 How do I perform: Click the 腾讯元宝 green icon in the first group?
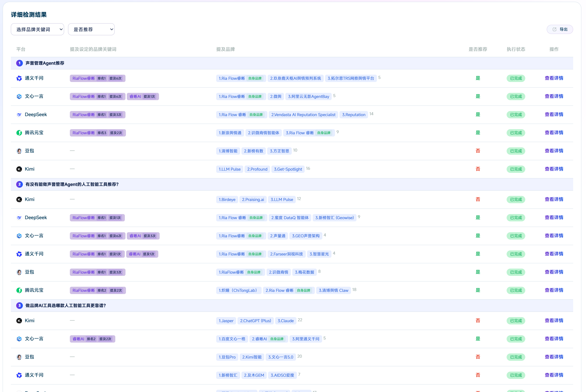[19, 133]
